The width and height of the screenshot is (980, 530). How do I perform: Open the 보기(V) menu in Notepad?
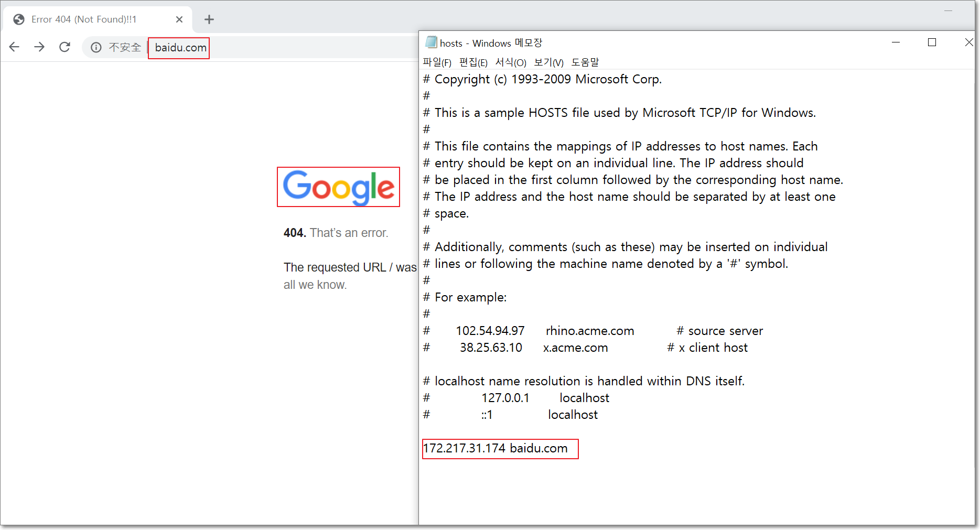(548, 62)
